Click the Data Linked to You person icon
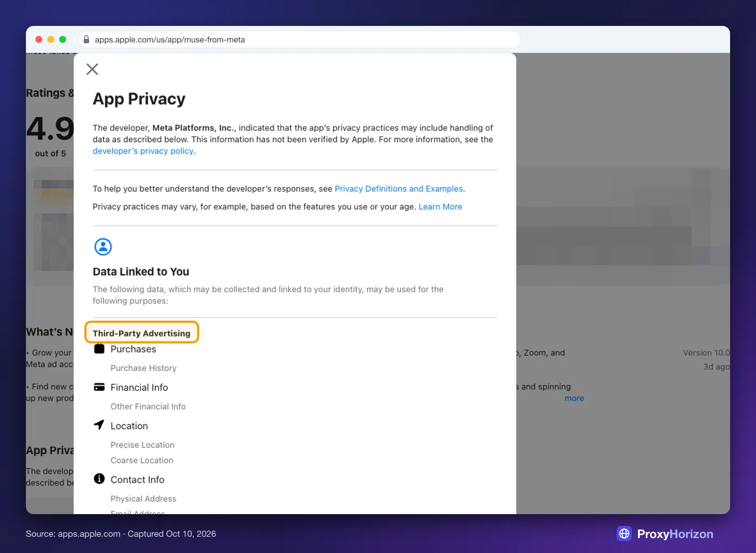The height and width of the screenshot is (553, 756). (103, 247)
